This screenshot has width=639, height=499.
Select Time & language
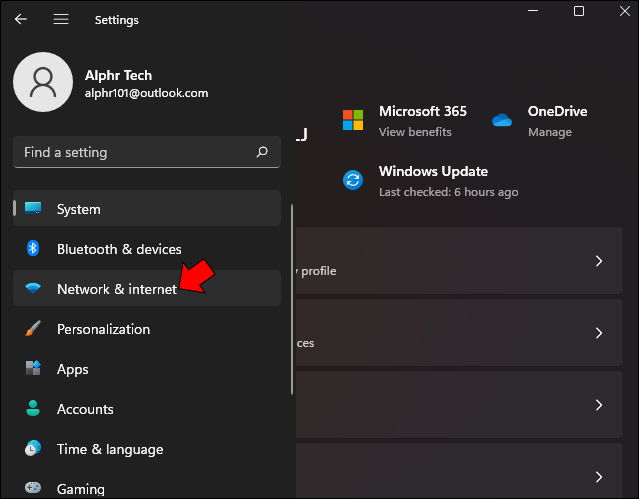coord(147,448)
